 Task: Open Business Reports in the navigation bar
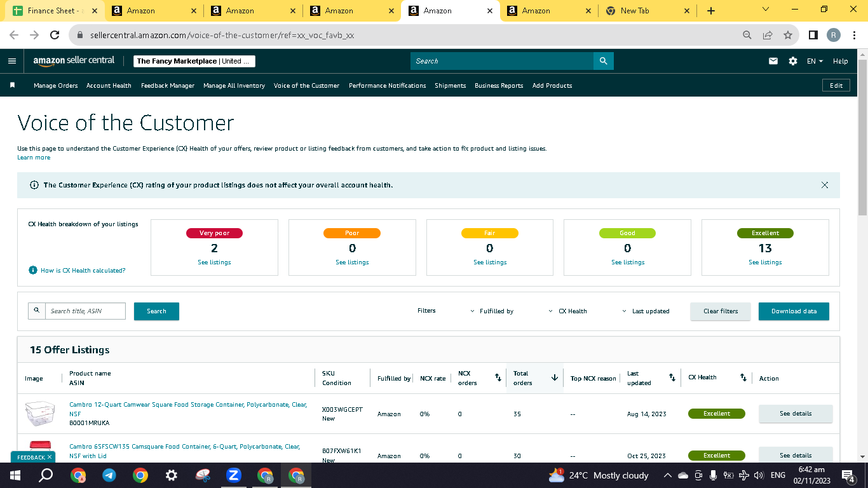coord(499,85)
